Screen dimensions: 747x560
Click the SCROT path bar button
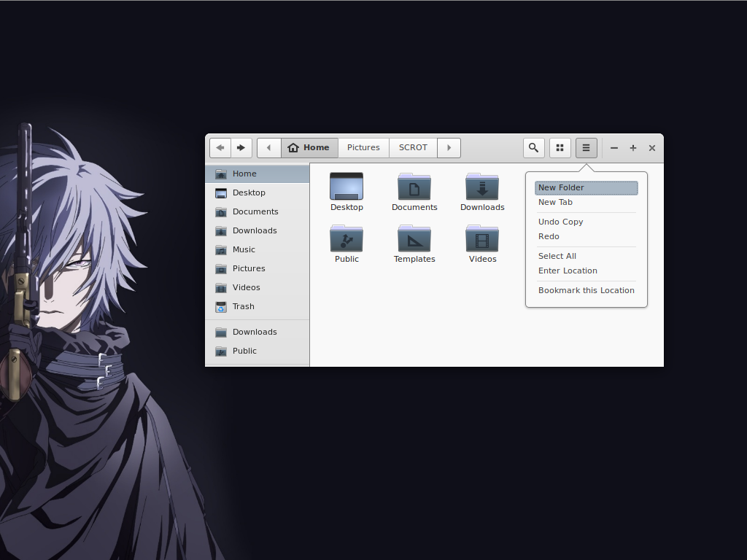(413, 147)
